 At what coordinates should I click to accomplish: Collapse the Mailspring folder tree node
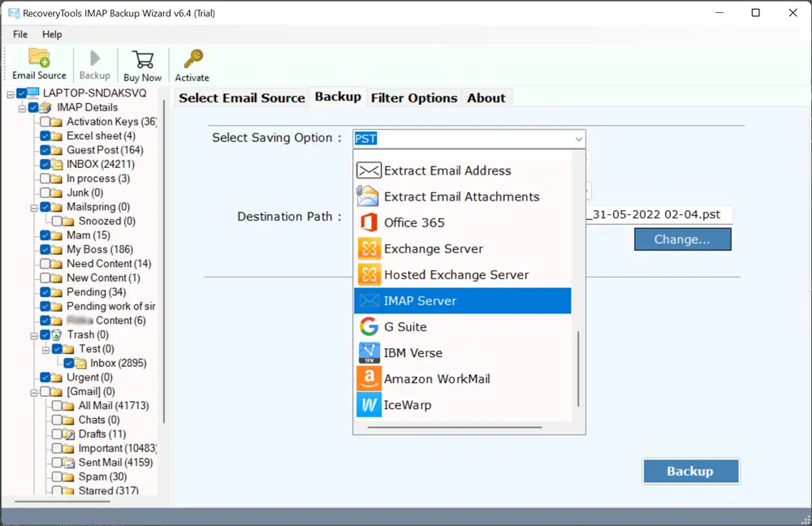34,207
